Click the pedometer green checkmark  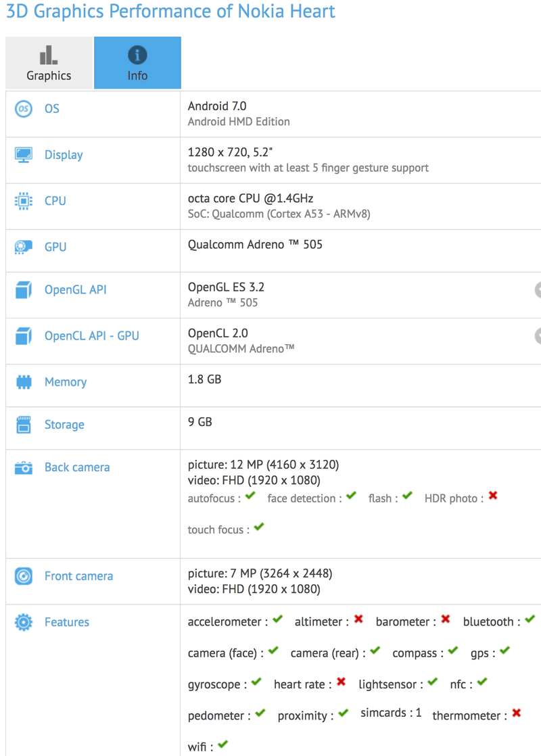pyautogui.click(x=260, y=713)
